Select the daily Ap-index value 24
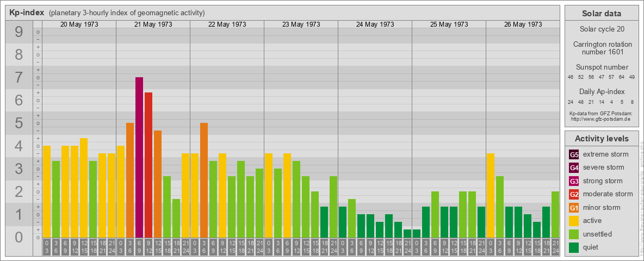 (x=571, y=102)
